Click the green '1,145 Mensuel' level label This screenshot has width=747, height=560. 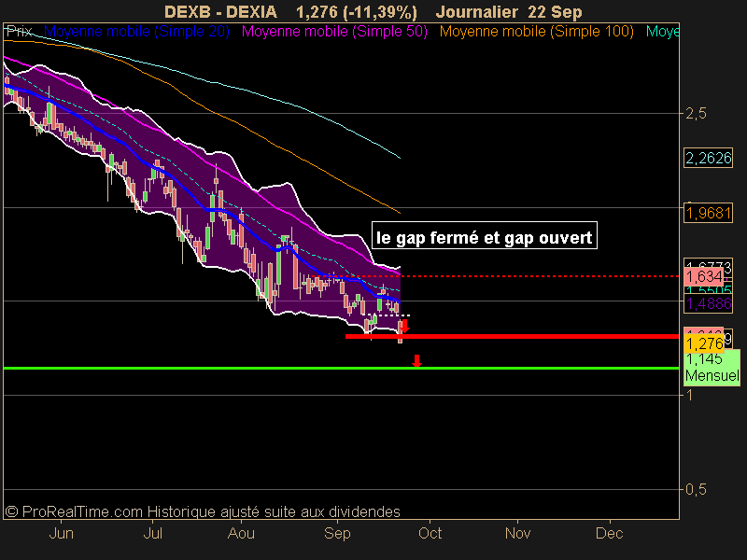coord(712,367)
